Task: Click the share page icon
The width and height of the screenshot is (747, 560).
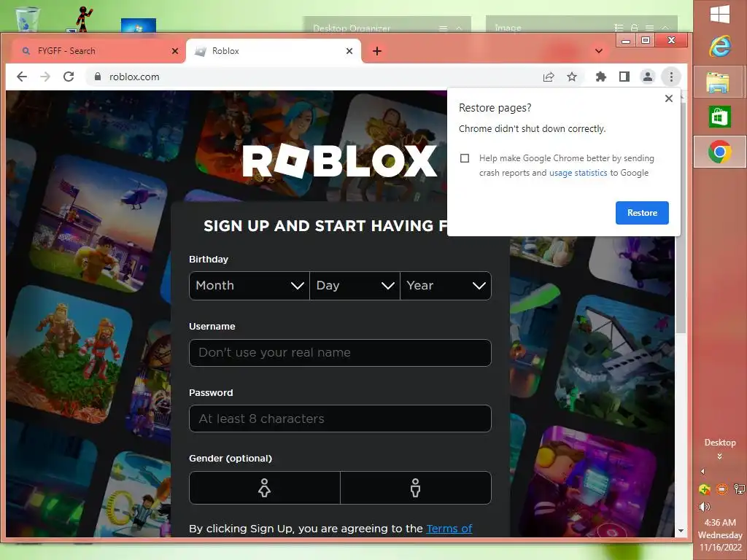Action: coord(549,77)
